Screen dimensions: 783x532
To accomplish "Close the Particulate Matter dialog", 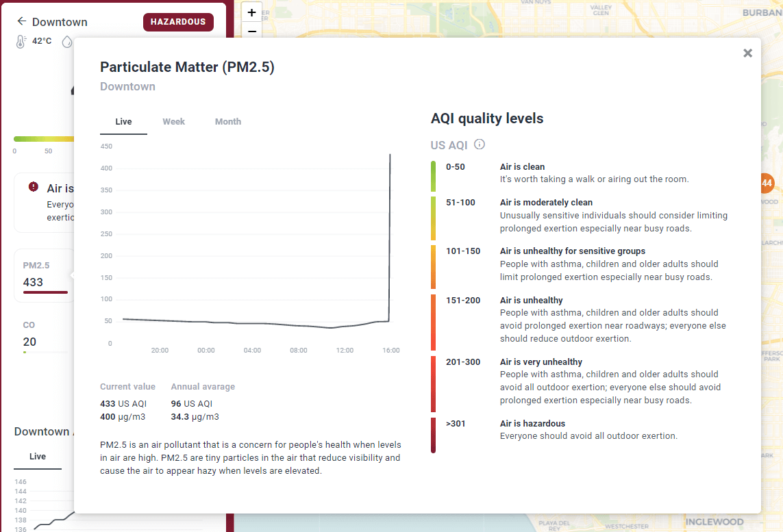I will click(747, 53).
